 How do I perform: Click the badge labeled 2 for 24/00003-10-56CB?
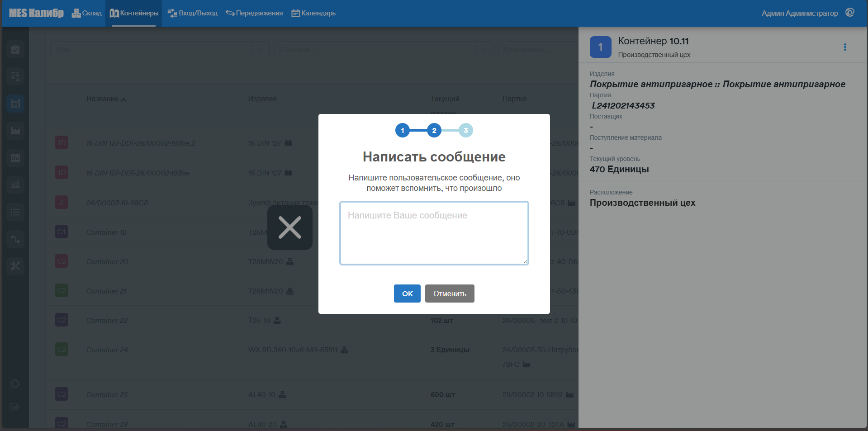62,203
